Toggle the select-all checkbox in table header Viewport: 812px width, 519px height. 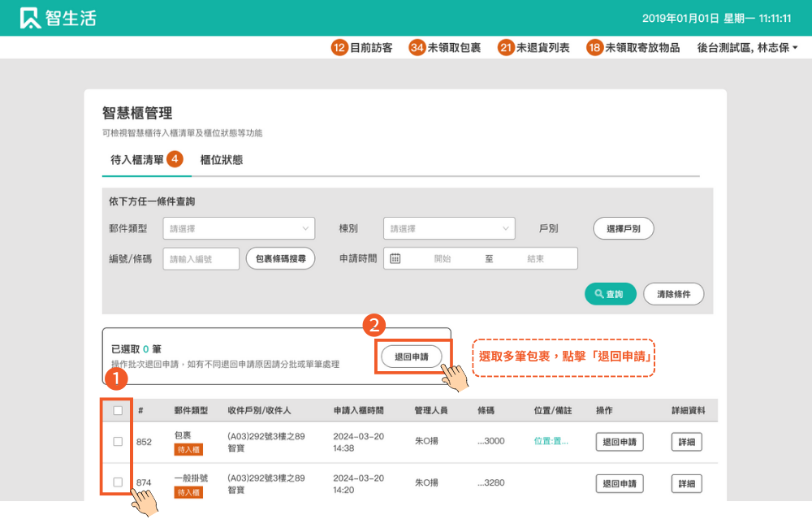click(118, 410)
